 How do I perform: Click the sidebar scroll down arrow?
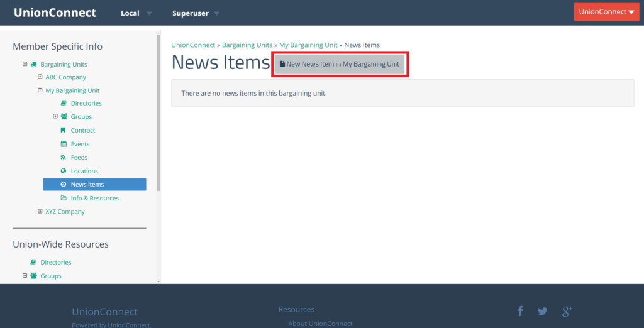tap(158, 282)
